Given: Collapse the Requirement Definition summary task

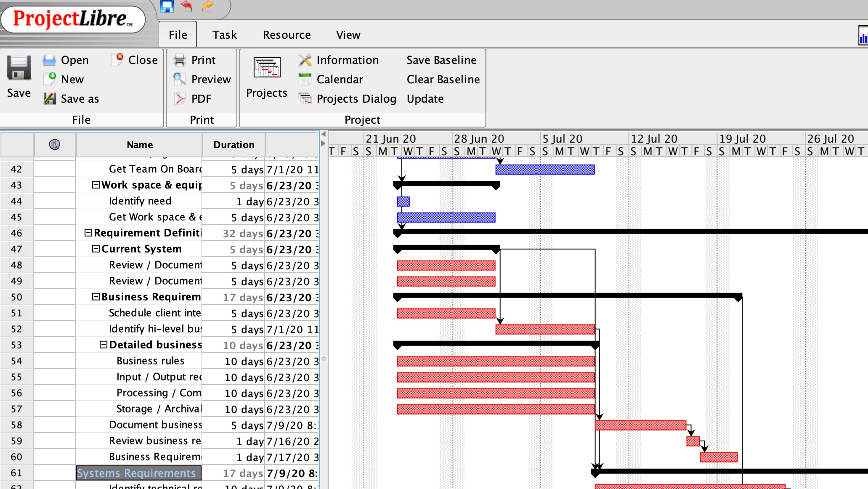Looking at the screenshot, I should (x=88, y=233).
